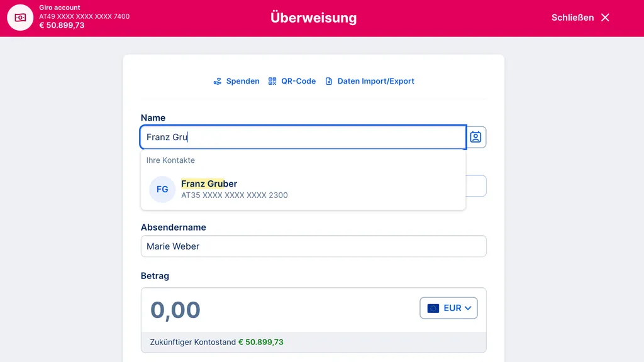Image resolution: width=644 pixels, height=362 pixels.
Task: Open the Spenden link
Action: pyautogui.click(x=243, y=81)
